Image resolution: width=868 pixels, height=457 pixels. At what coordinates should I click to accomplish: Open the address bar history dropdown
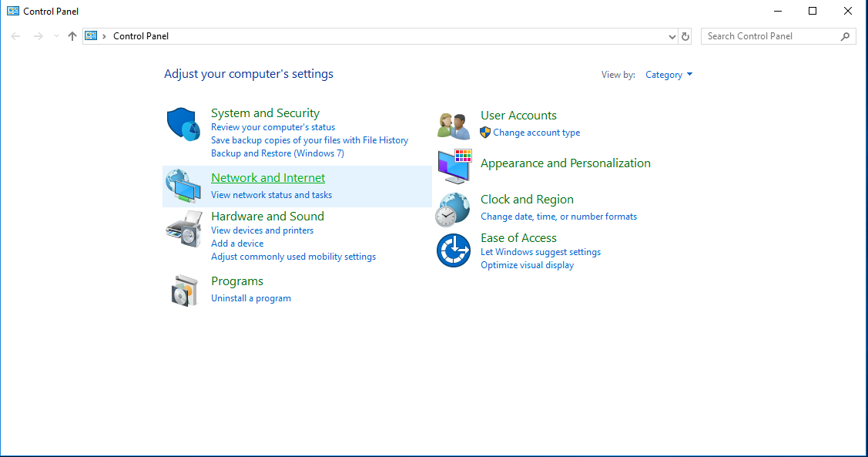point(671,35)
